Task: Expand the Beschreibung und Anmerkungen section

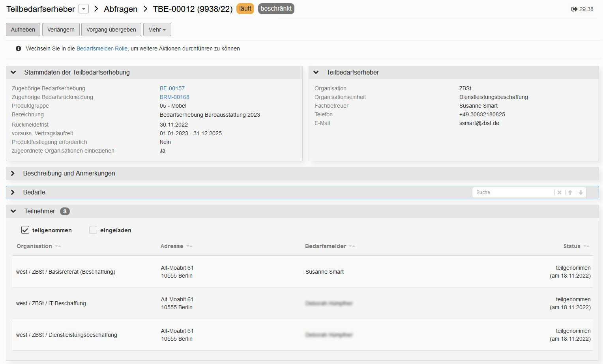Action: click(13, 174)
